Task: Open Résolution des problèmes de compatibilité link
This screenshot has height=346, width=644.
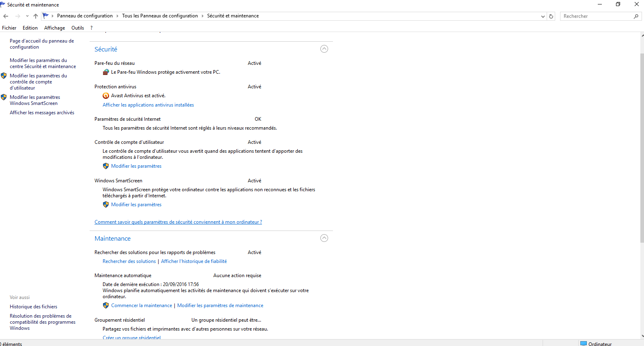Action: 43,322
